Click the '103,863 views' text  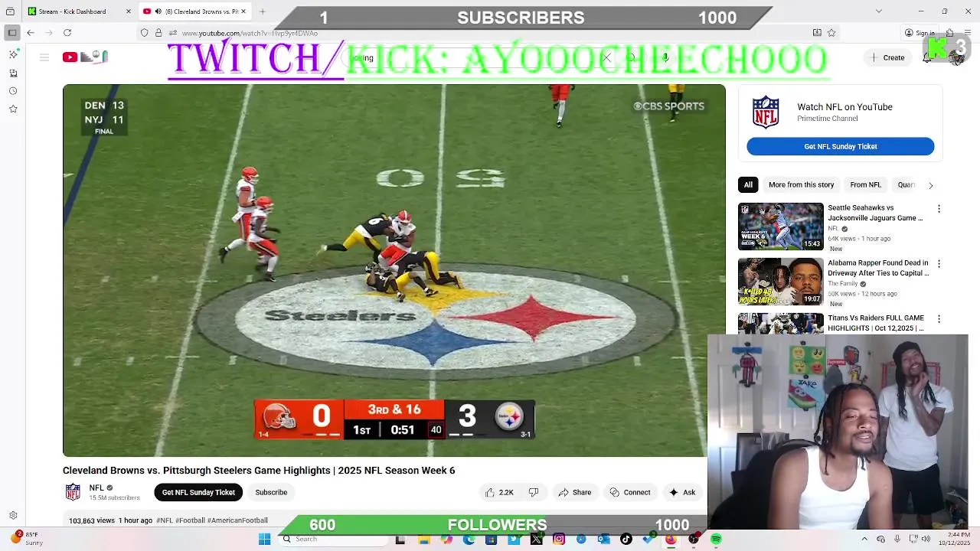pos(92,520)
